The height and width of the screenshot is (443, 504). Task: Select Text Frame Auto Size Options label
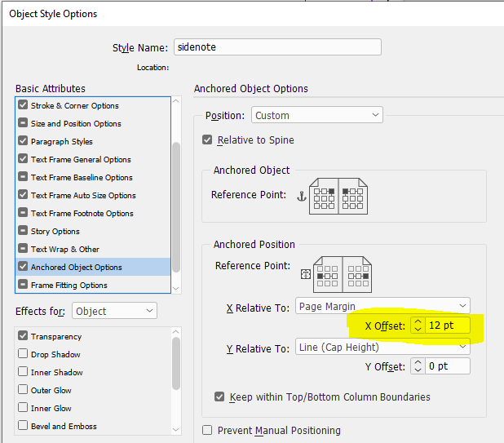point(83,196)
